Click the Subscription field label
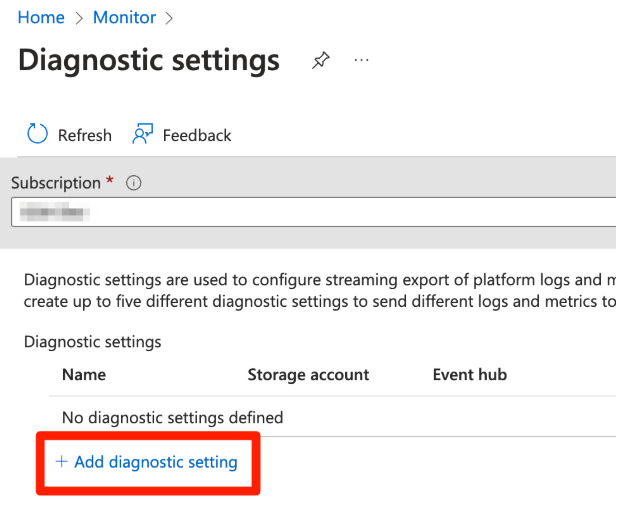The height and width of the screenshot is (506, 617). [56, 183]
